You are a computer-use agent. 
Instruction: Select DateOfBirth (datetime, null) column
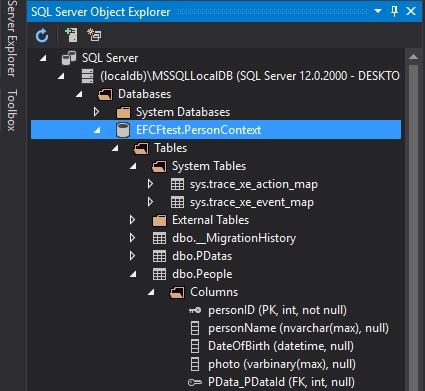click(x=281, y=346)
